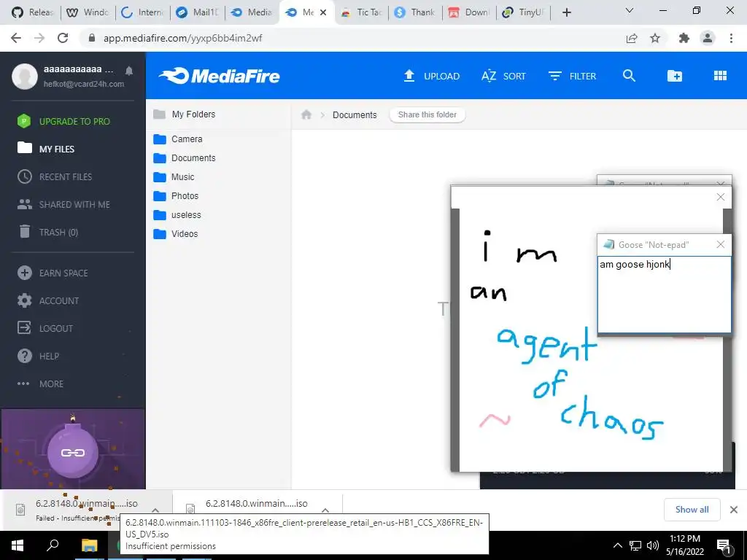Open the Music folder
The image size is (747, 560).
pyautogui.click(x=174, y=177)
